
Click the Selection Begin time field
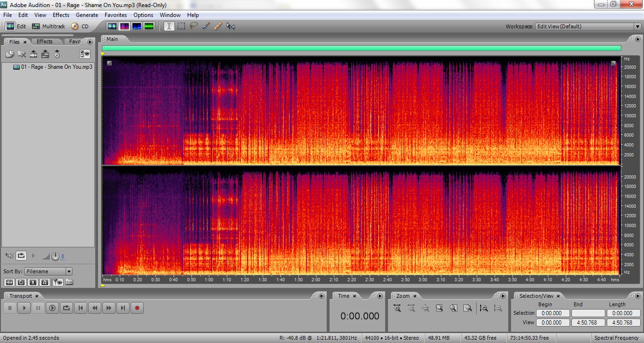coord(551,313)
